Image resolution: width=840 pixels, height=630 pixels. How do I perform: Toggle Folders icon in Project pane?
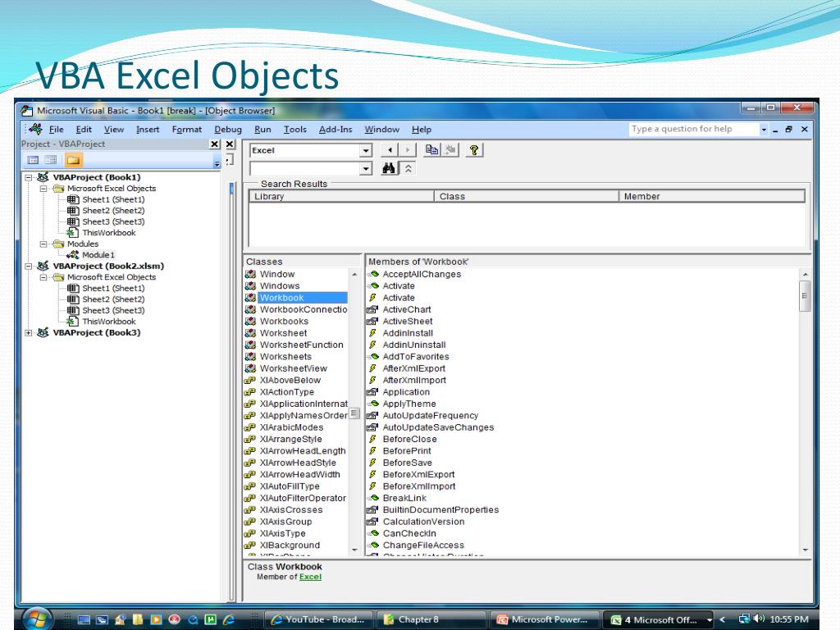pyautogui.click(x=73, y=160)
